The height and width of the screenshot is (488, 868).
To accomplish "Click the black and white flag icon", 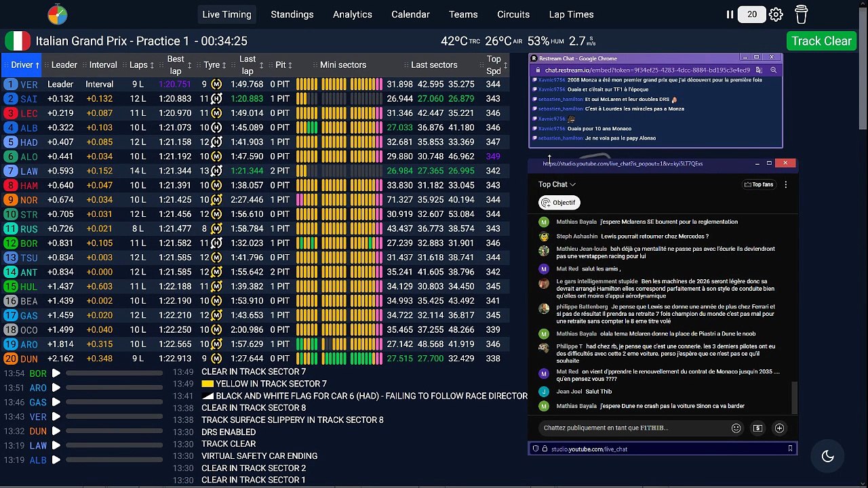I will (208, 396).
